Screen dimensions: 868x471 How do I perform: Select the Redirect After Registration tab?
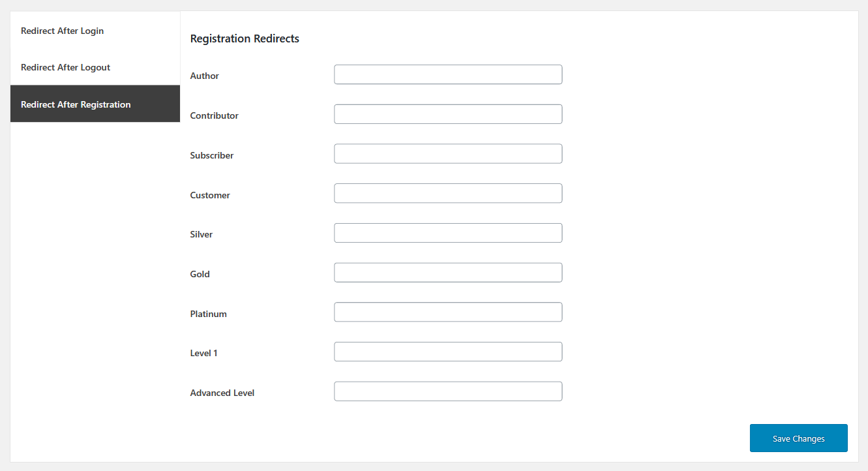[76, 104]
